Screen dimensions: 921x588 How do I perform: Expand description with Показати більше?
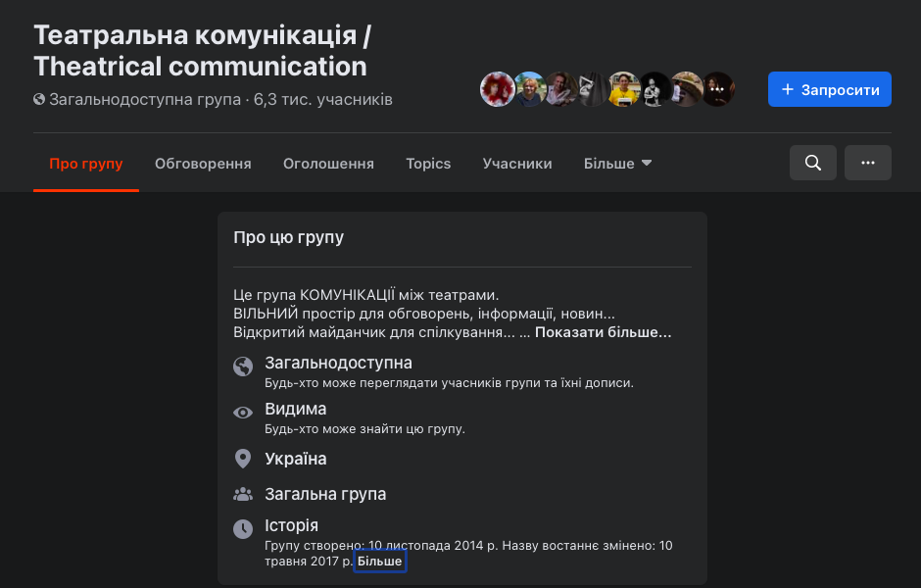coord(603,332)
